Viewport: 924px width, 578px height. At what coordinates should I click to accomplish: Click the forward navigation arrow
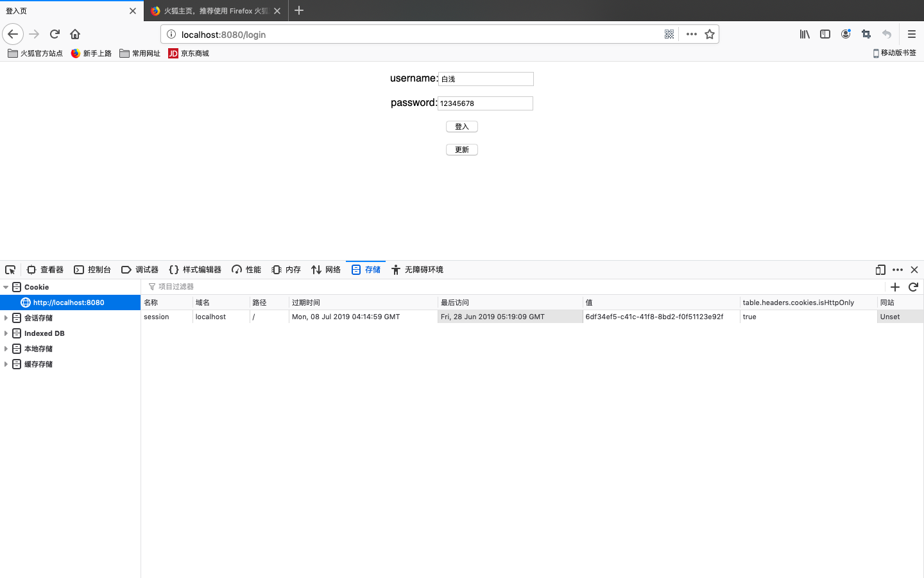[34, 34]
